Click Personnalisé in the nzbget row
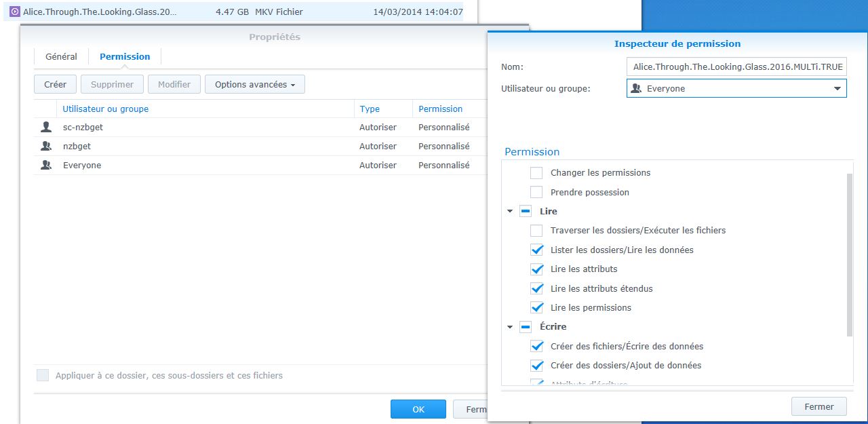 pyautogui.click(x=443, y=146)
